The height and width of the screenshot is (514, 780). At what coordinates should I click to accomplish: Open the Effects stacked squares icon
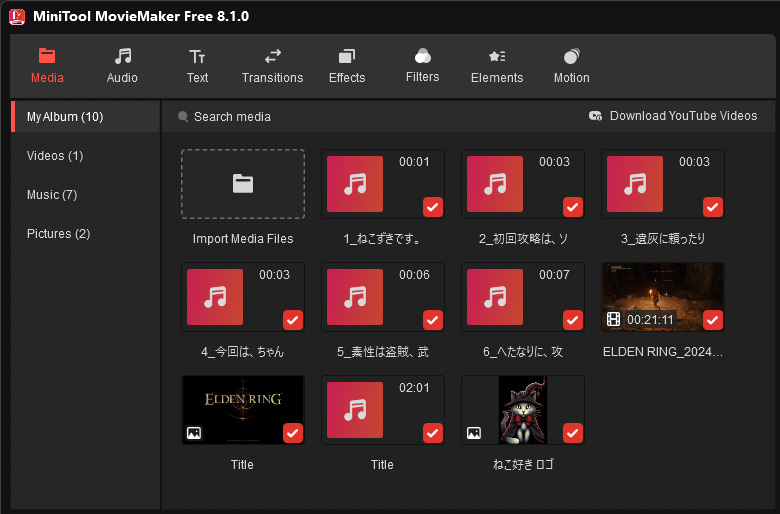click(x=347, y=56)
